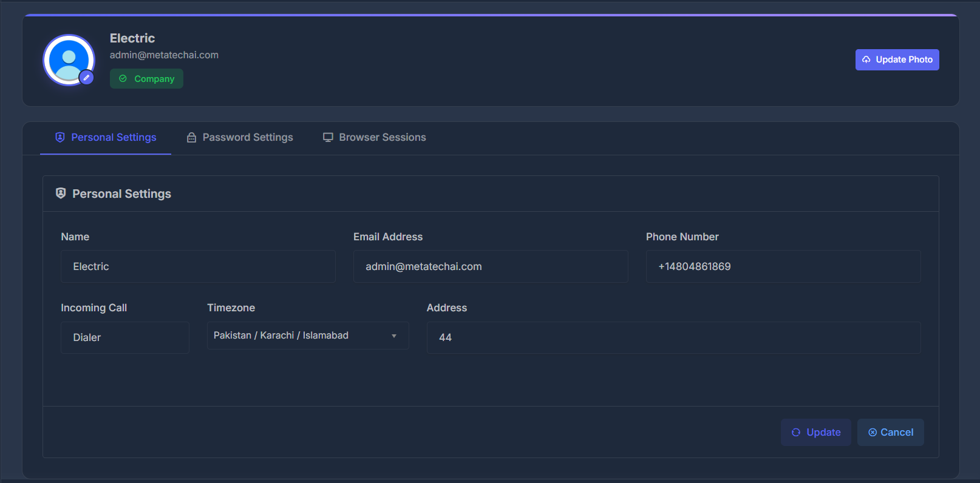Click the Phone Number field label

point(682,237)
